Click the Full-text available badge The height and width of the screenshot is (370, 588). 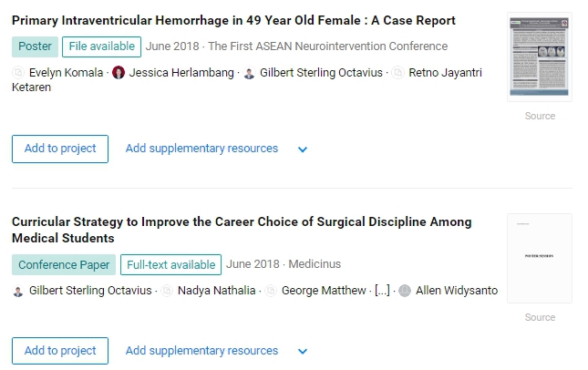[x=171, y=264]
